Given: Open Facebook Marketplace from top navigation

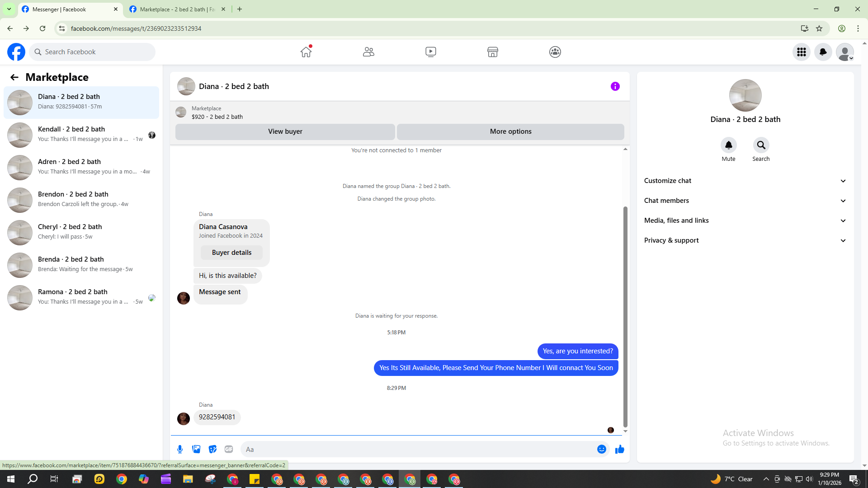Looking at the screenshot, I should (x=493, y=52).
